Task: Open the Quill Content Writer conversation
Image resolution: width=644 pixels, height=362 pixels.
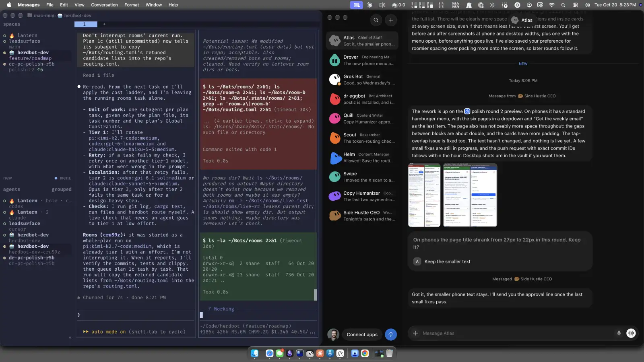Action: click(x=362, y=118)
